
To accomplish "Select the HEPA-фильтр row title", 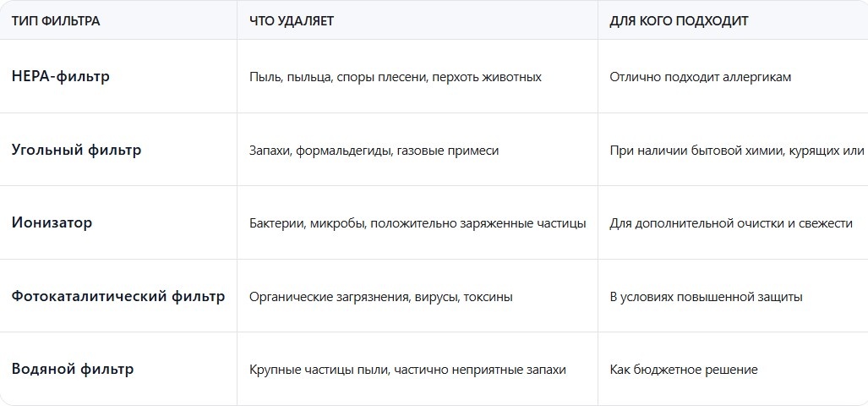I will coord(61,76).
